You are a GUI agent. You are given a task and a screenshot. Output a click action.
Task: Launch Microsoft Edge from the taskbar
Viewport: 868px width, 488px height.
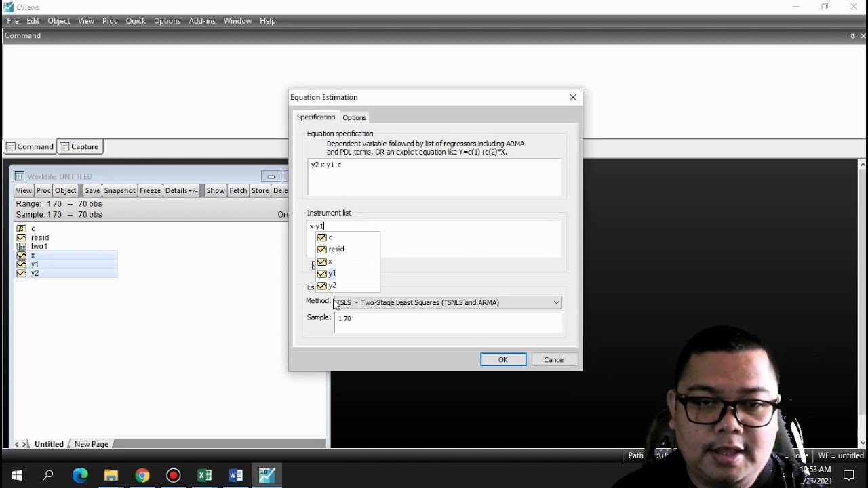80,475
